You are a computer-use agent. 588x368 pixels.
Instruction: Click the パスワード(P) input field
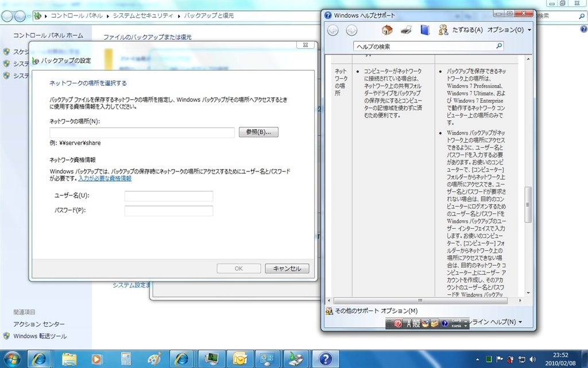point(169,210)
